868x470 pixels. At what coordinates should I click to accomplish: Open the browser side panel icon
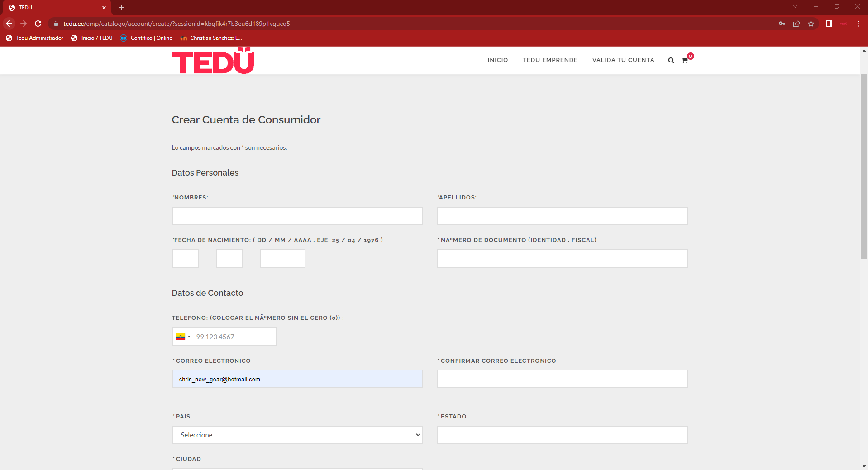tap(829, 24)
